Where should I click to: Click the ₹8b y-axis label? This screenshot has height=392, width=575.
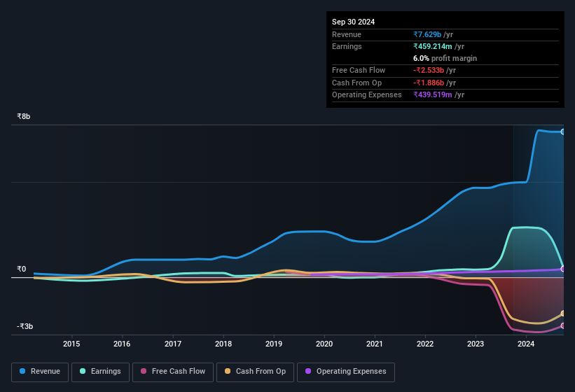25,116
